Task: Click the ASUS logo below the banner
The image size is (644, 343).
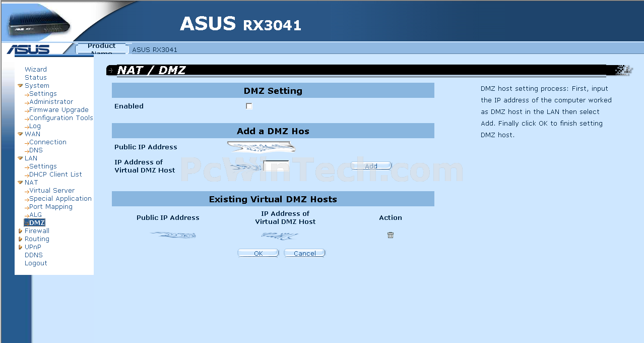Action: (29, 49)
